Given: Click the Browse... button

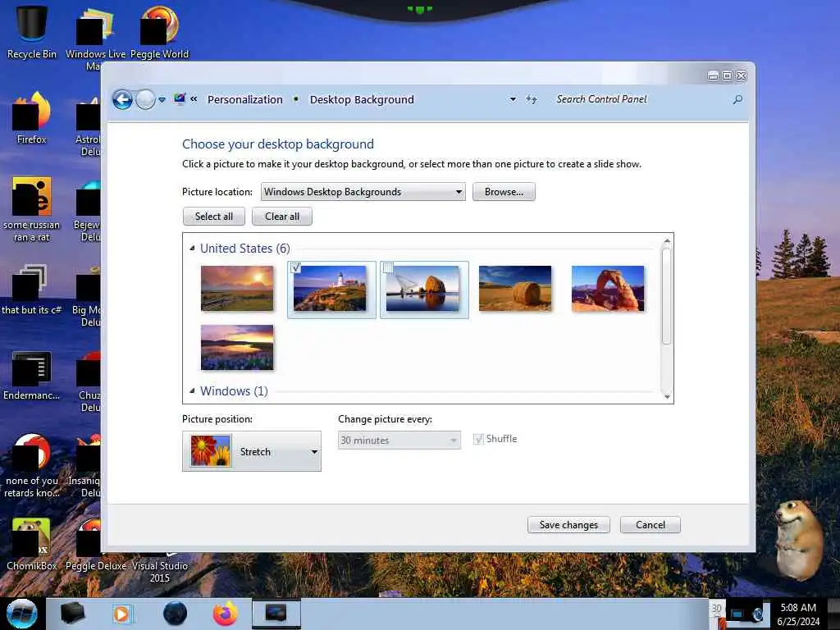Looking at the screenshot, I should point(504,192).
